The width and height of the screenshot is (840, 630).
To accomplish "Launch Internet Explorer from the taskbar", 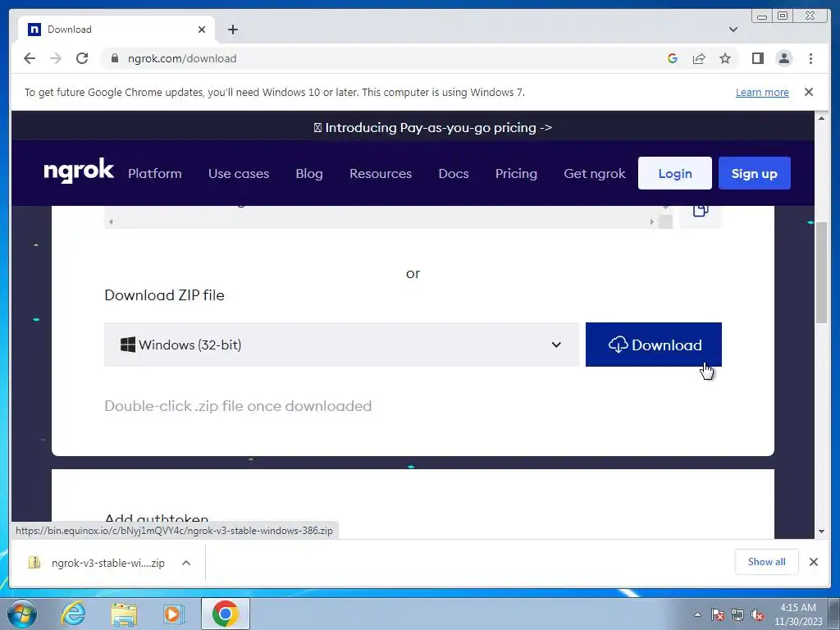I will pos(73,614).
